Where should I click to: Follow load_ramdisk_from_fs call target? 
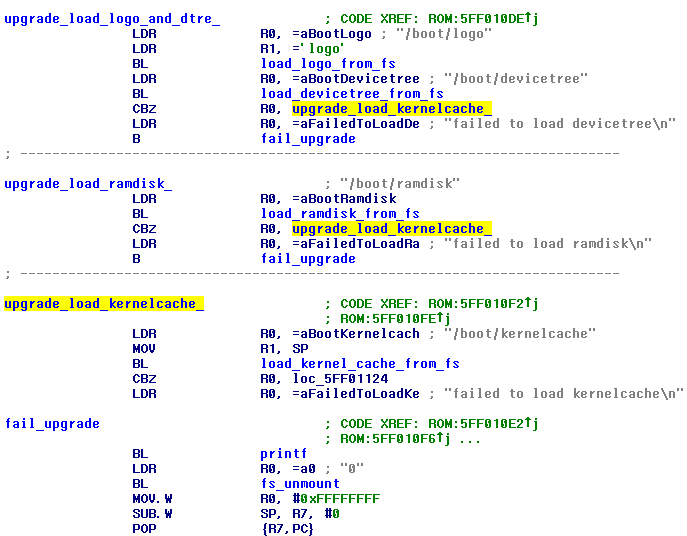pyautogui.click(x=340, y=213)
